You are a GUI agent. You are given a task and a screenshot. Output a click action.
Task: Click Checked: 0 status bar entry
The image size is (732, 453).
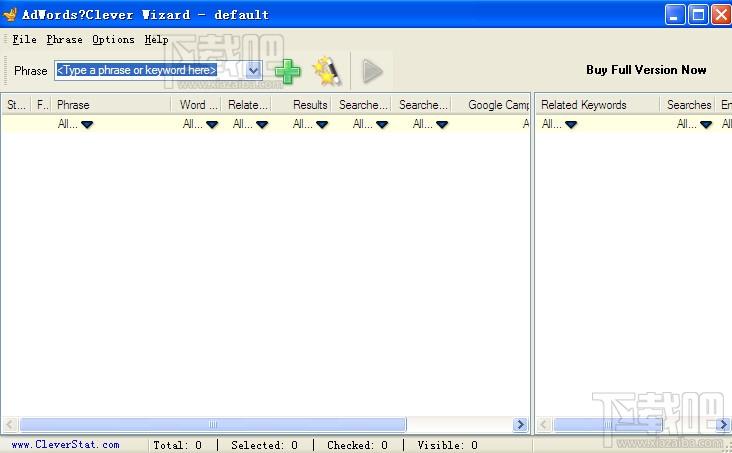(358, 445)
